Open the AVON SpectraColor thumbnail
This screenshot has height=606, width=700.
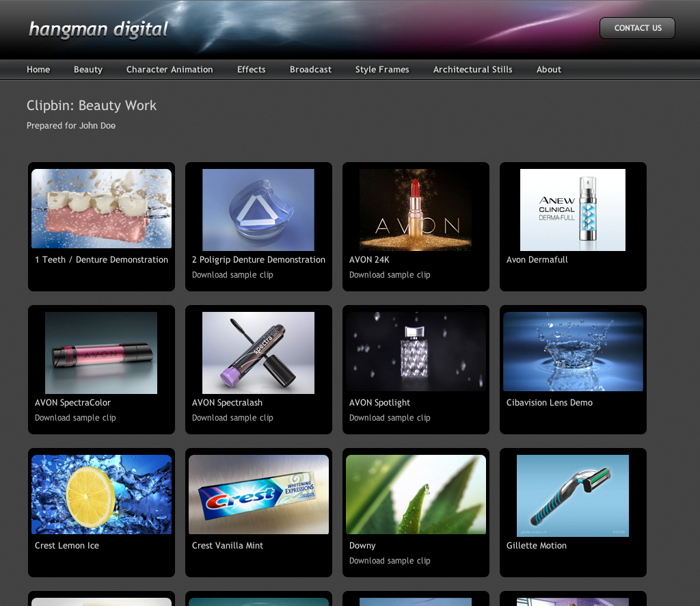(101, 353)
